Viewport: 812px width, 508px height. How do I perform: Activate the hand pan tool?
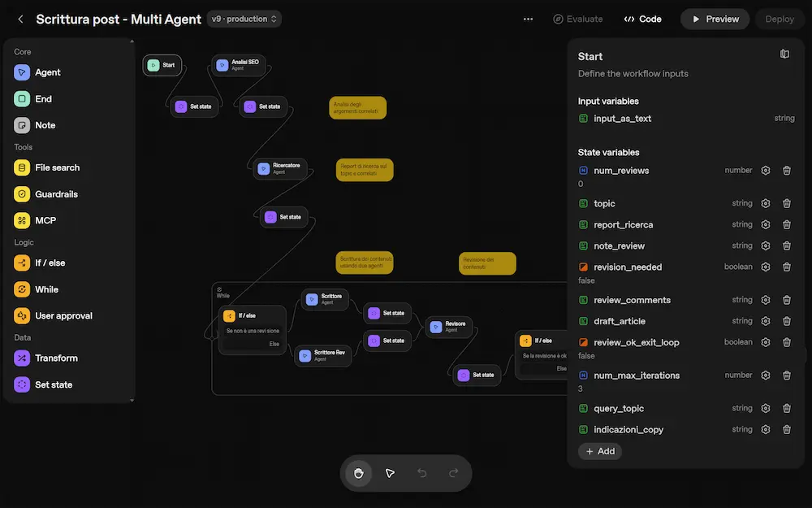click(359, 473)
